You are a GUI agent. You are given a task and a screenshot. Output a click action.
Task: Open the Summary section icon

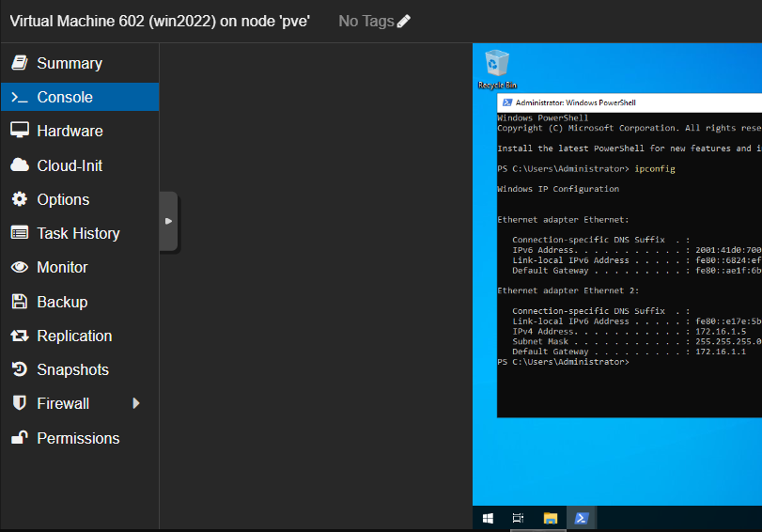pyautogui.click(x=20, y=63)
